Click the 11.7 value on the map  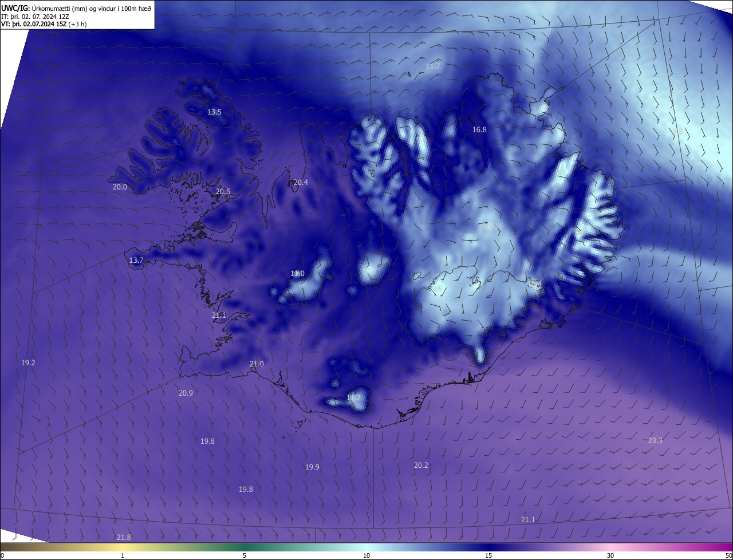pyautogui.click(x=433, y=66)
